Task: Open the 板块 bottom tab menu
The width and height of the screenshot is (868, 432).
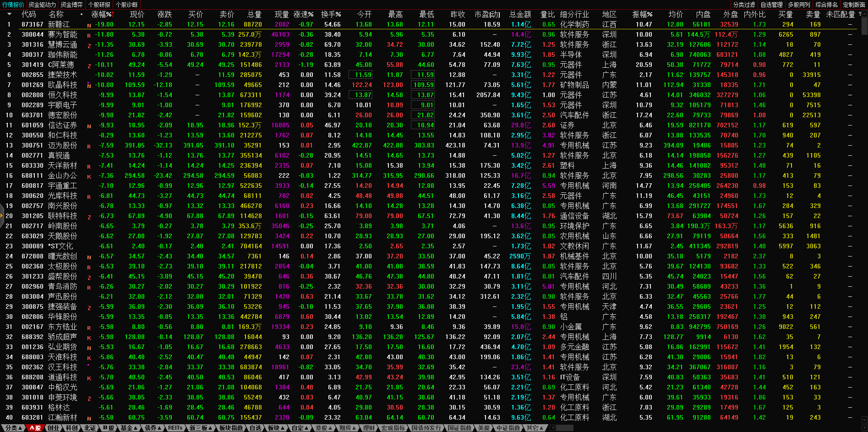Action: point(276,428)
